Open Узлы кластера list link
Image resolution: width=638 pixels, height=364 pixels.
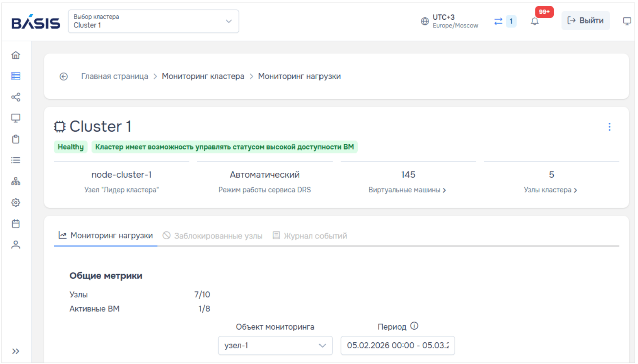pos(551,190)
